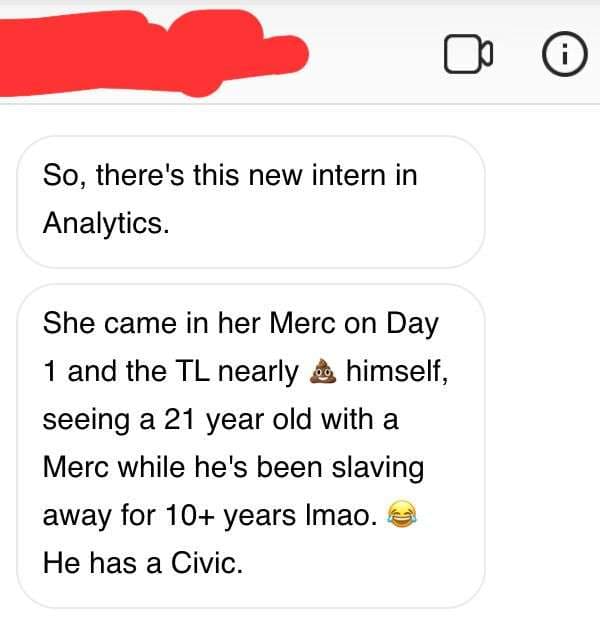Click the text 'TL nearly' in the second message
The image size is (600, 626).
236,371
